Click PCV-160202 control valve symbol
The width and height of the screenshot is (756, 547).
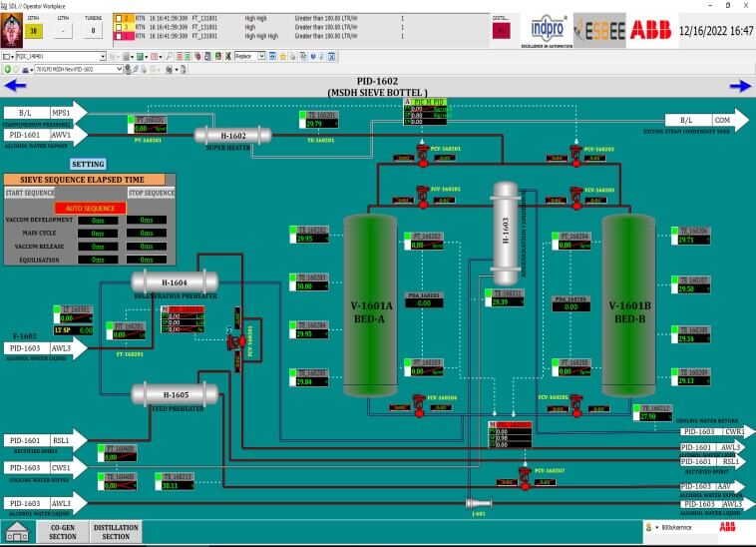point(575,156)
